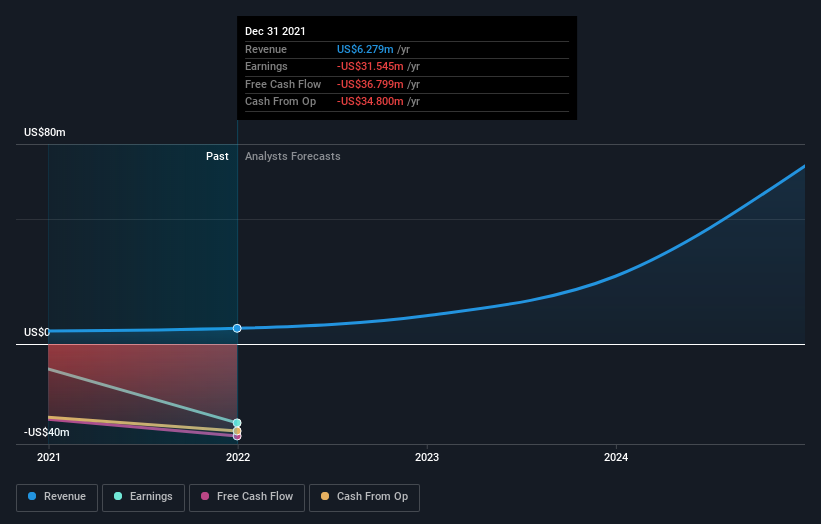Viewport: 821px width, 524px height.
Task: Toggle the Cash From Op legend button
Action: [364, 497]
